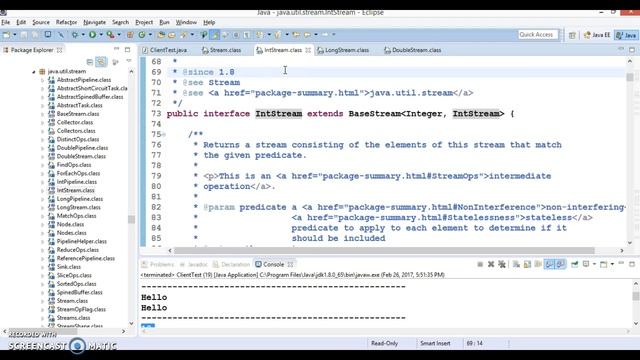Open the Debug button dropdown arrow

(x=83, y=35)
